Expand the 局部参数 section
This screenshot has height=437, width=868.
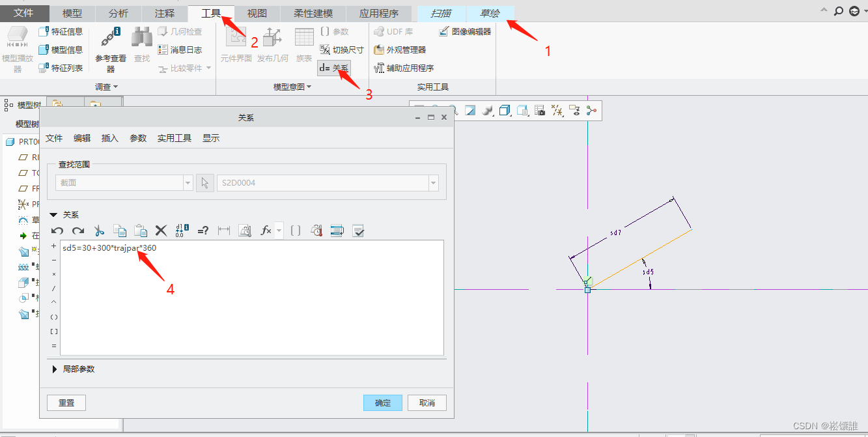(53, 369)
